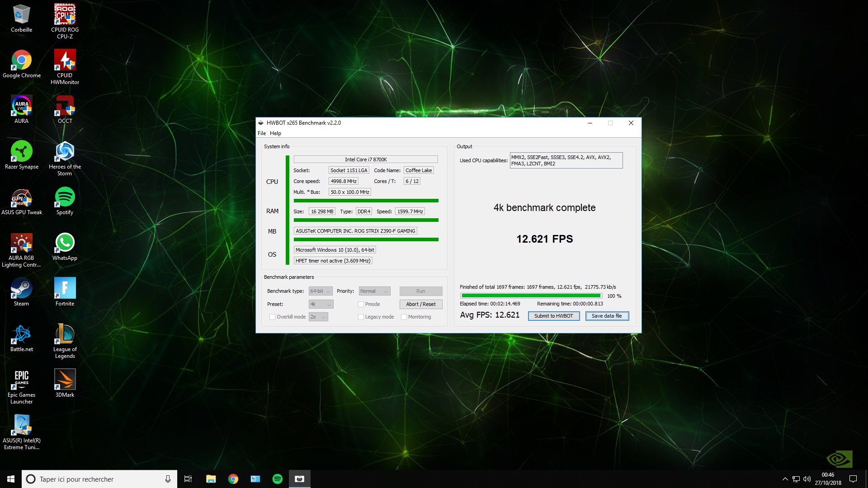Click the Used CPU capabilities text box

pos(566,160)
